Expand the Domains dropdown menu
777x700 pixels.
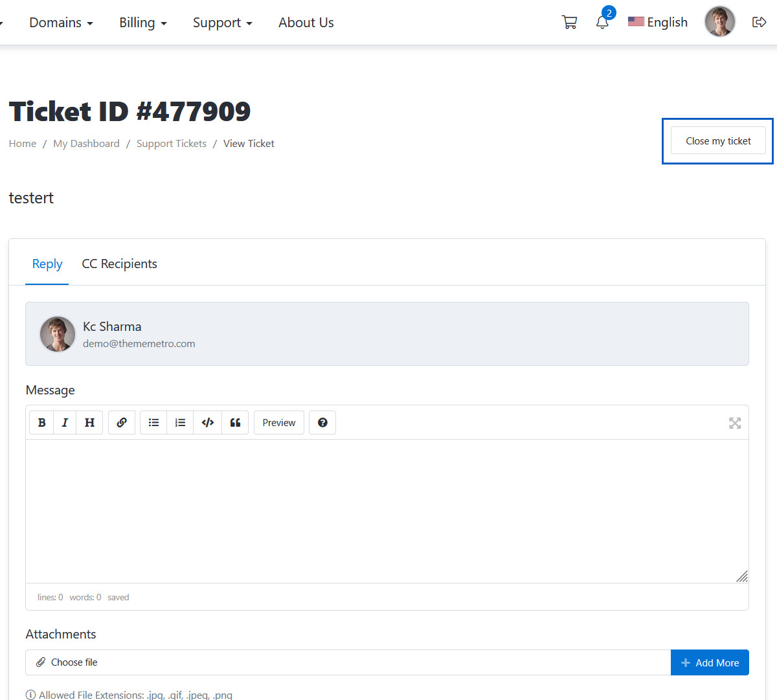click(x=61, y=23)
